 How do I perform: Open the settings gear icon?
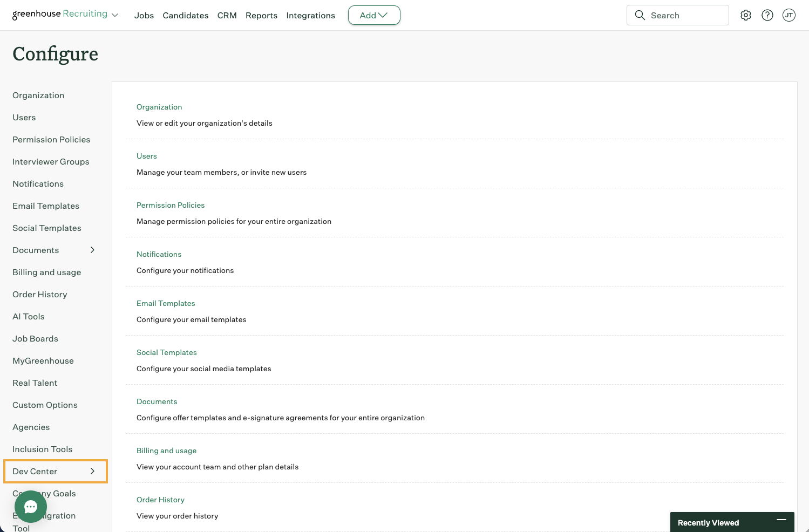coord(746,15)
